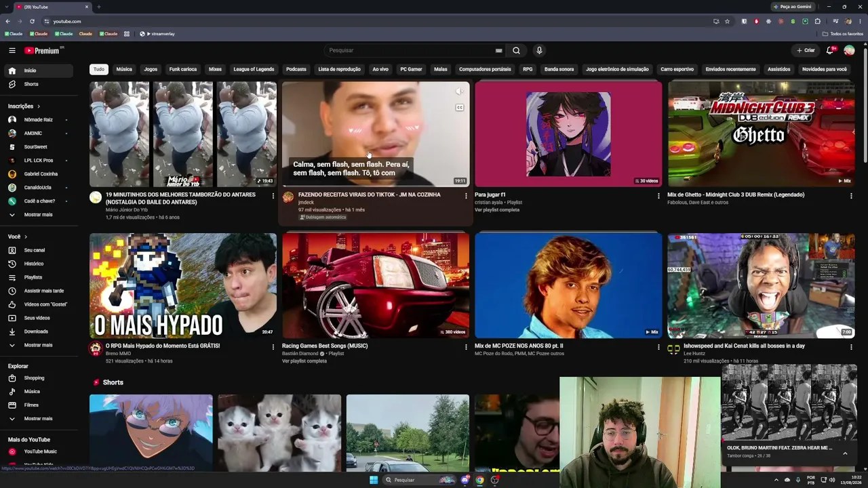Open Ver playlist completa for Racing Games
This screenshot has height=488, width=868.
pyautogui.click(x=304, y=361)
